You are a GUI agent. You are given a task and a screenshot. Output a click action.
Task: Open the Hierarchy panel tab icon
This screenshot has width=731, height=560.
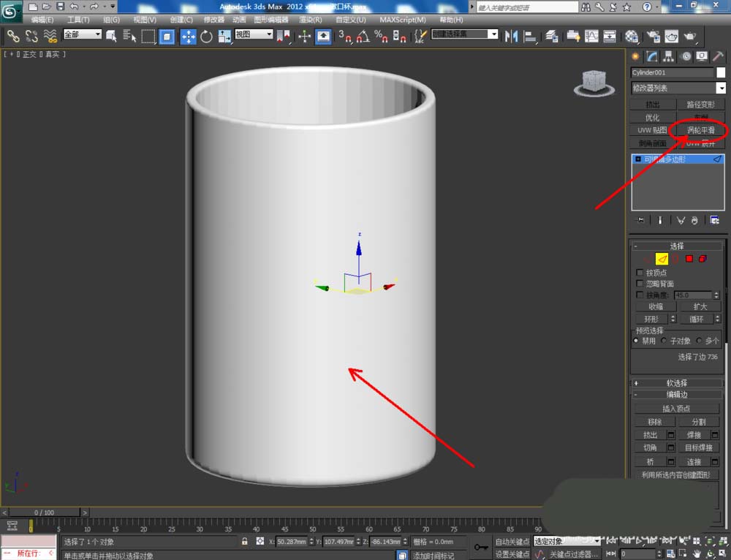(669, 57)
